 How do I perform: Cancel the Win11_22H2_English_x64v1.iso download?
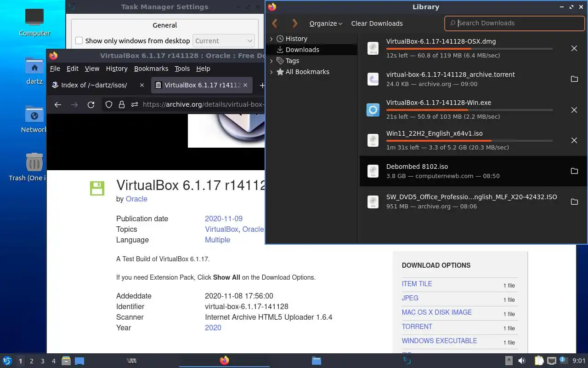point(574,140)
